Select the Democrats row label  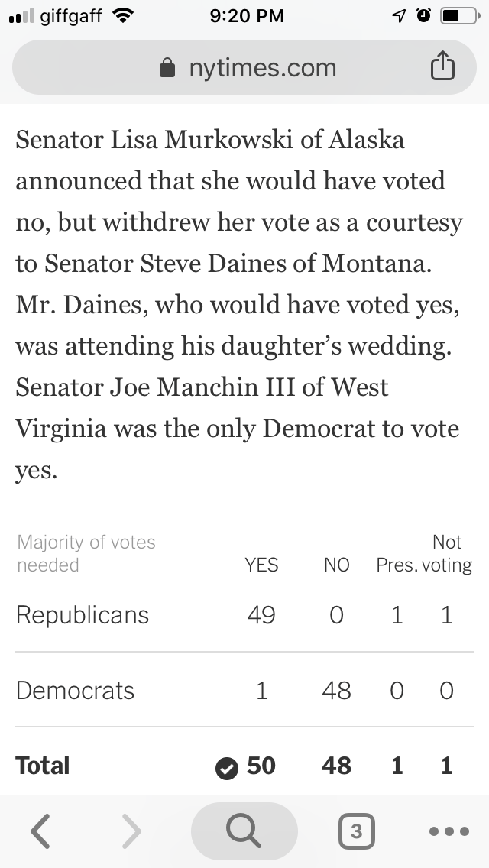click(75, 691)
